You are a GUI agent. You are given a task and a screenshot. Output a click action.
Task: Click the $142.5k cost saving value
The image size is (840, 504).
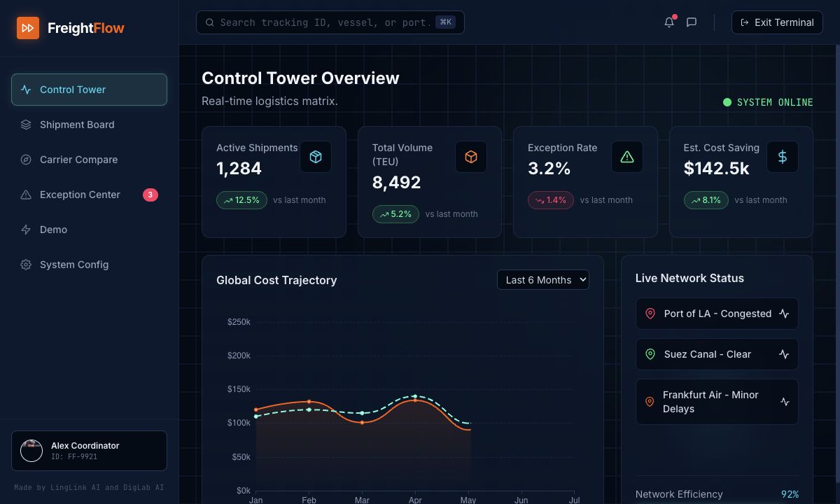(717, 169)
